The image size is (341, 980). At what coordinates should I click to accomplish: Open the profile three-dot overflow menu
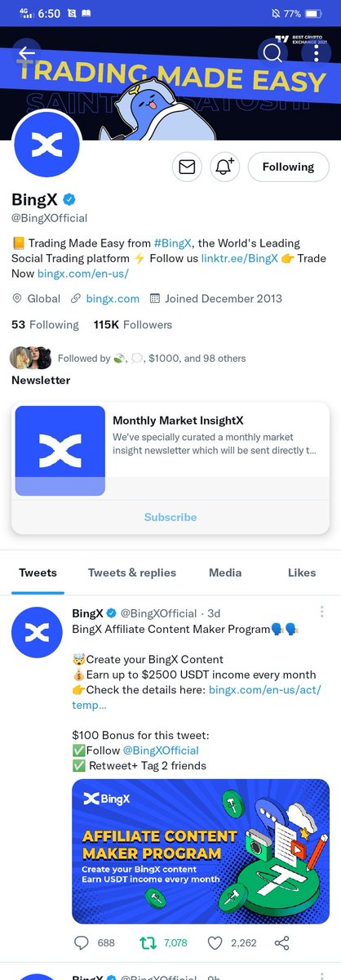coord(316,53)
